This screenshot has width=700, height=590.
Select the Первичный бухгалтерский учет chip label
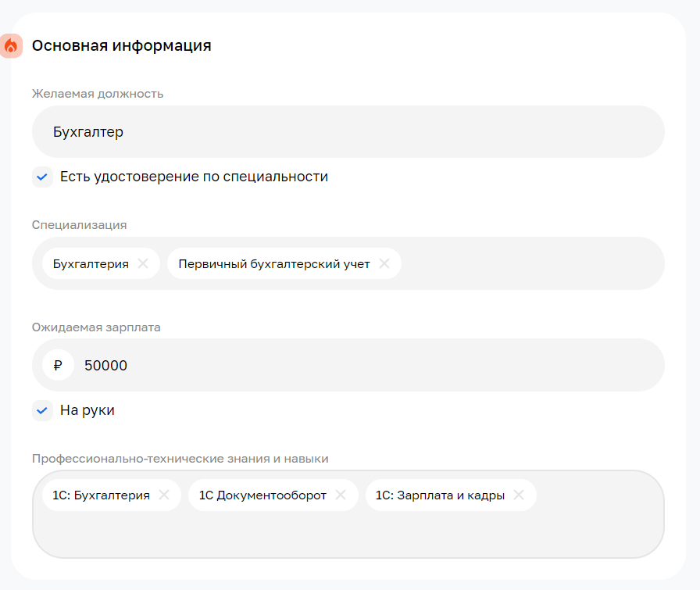click(x=273, y=263)
